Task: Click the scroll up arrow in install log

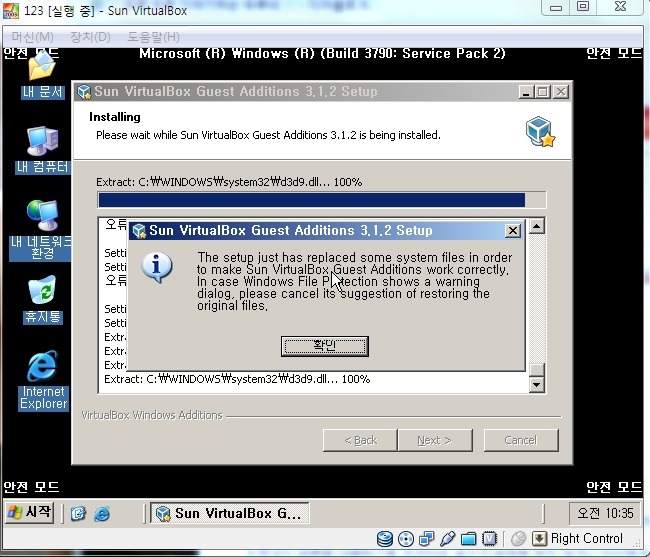Action: pyautogui.click(x=537, y=226)
